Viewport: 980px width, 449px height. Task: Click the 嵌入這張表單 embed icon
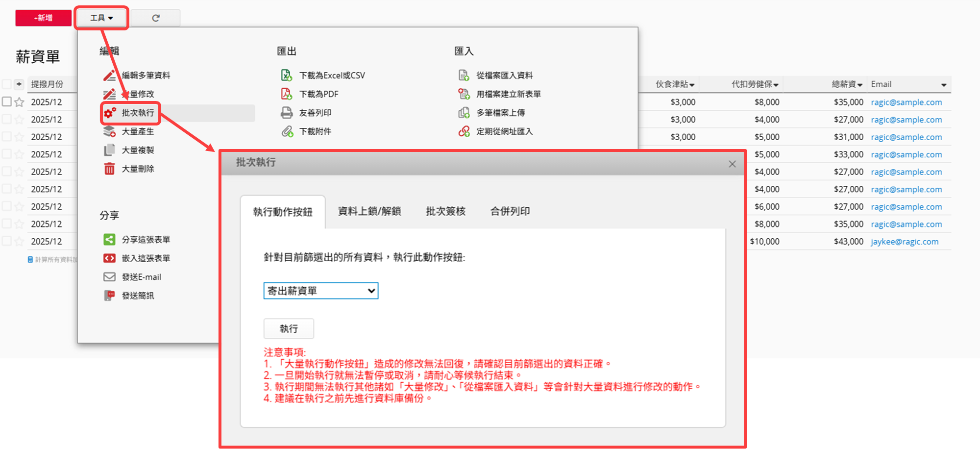coord(109,258)
